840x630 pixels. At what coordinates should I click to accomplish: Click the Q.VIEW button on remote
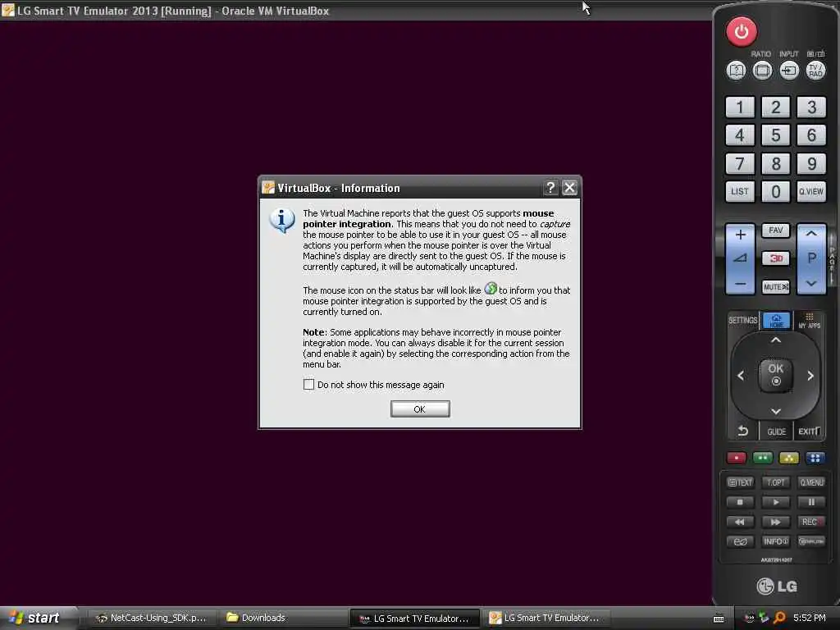coord(811,192)
